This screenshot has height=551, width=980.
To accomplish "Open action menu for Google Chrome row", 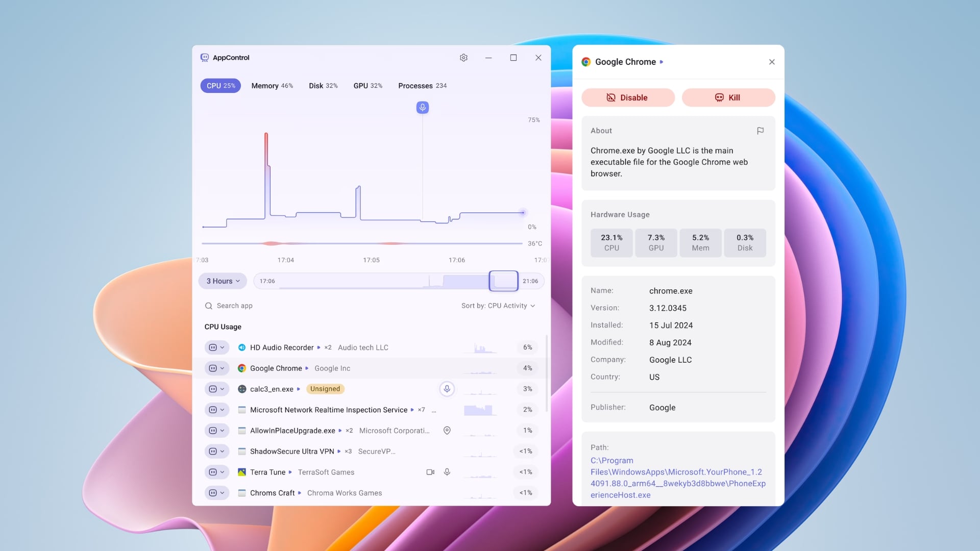I will [217, 368].
